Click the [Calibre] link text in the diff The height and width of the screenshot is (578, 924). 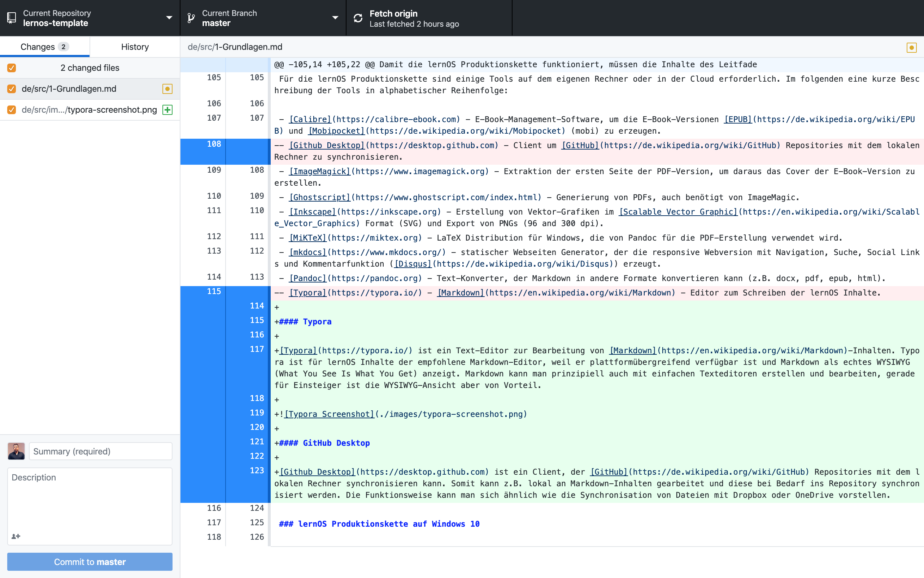coord(310,120)
